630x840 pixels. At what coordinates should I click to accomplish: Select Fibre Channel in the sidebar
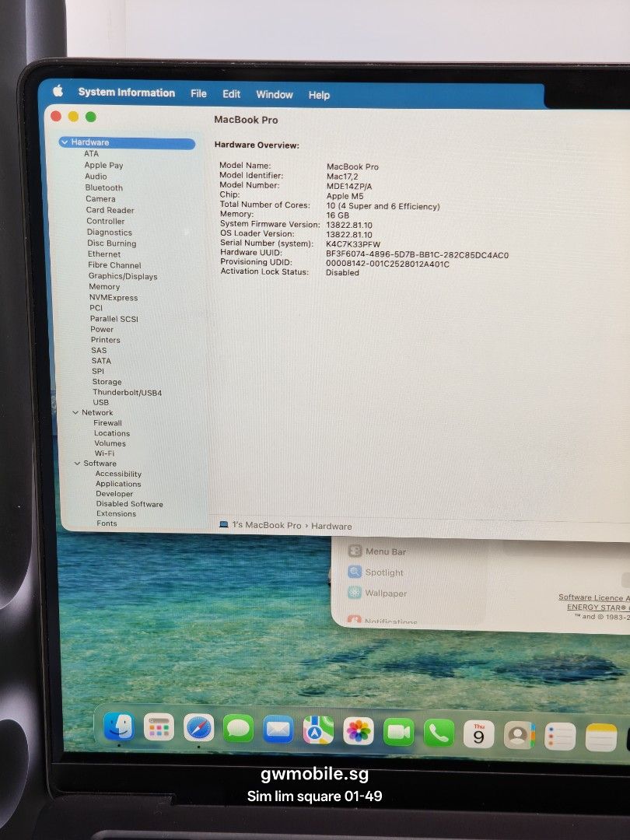pyautogui.click(x=114, y=264)
